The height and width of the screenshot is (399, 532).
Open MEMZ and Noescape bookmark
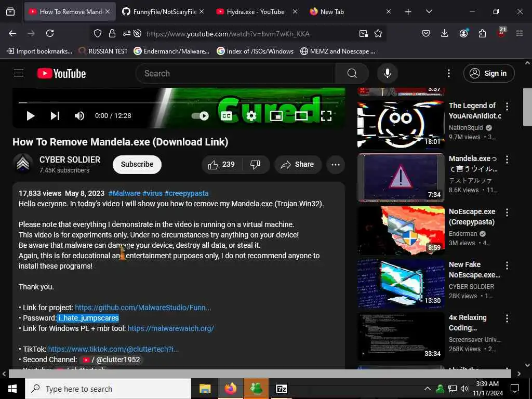[x=338, y=51]
